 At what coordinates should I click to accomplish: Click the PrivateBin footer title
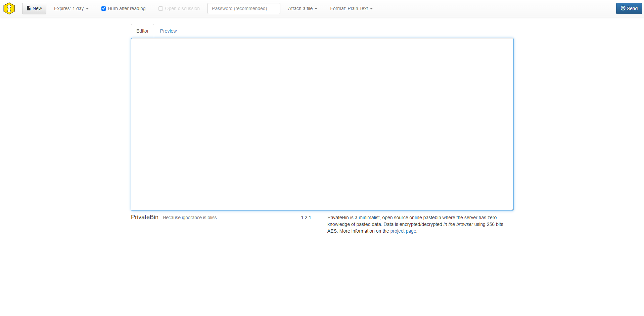144,217
